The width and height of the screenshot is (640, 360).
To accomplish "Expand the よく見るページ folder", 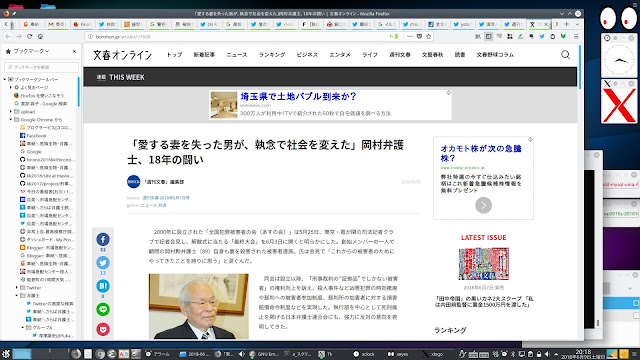I will point(11,87).
